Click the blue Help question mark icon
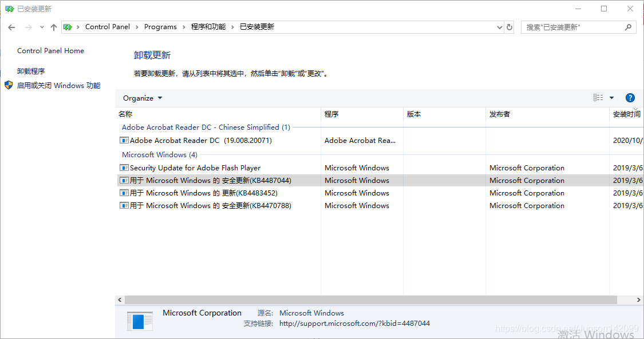The width and height of the screenshot is (644, 339). click(x=630, y=98)
